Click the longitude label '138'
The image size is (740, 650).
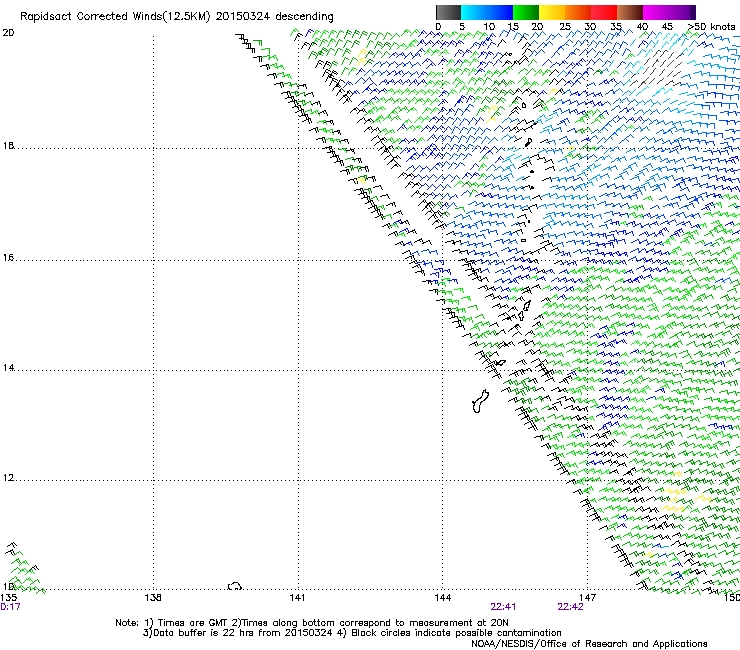tap(153, 598)
